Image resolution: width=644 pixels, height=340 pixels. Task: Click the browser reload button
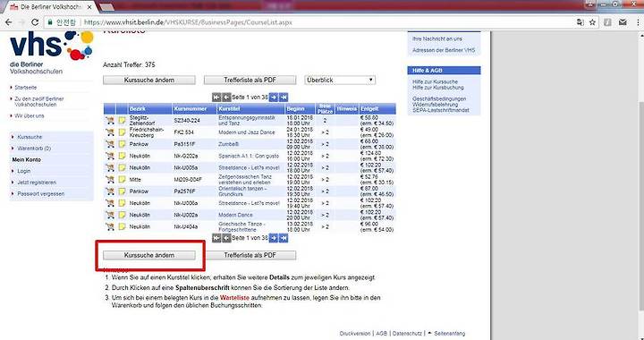35,22
